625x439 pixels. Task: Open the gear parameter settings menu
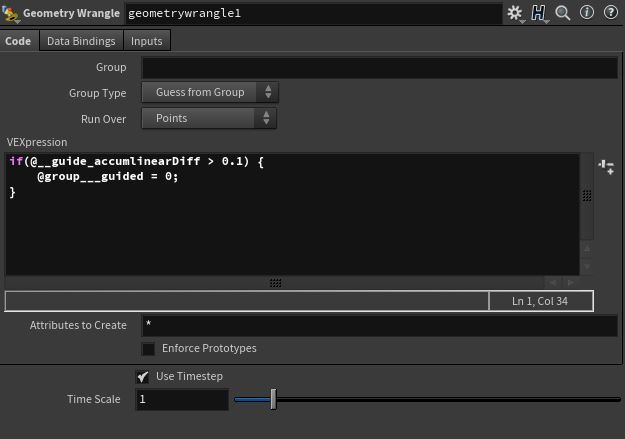(515, 13)
